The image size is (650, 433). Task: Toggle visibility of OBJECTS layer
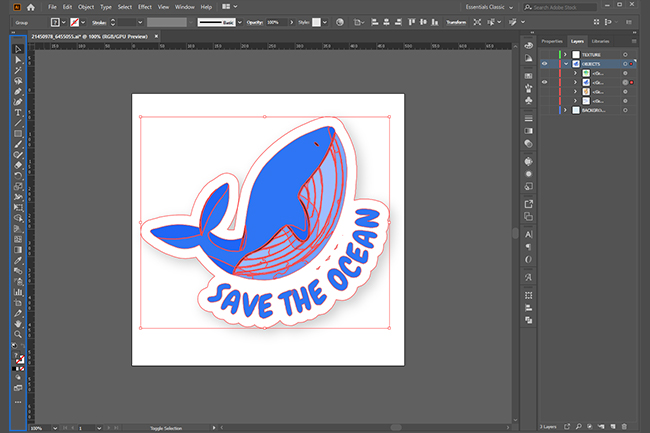point(544,64)
